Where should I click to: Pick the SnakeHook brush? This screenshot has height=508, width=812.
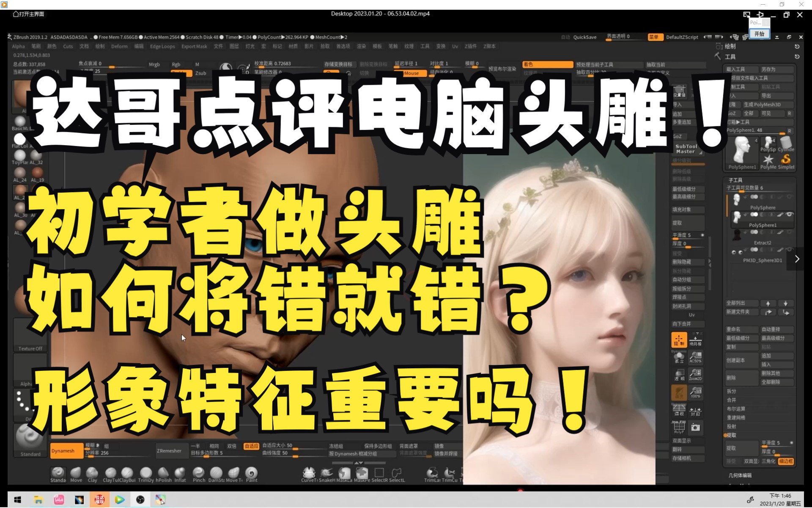coord(327,474)
